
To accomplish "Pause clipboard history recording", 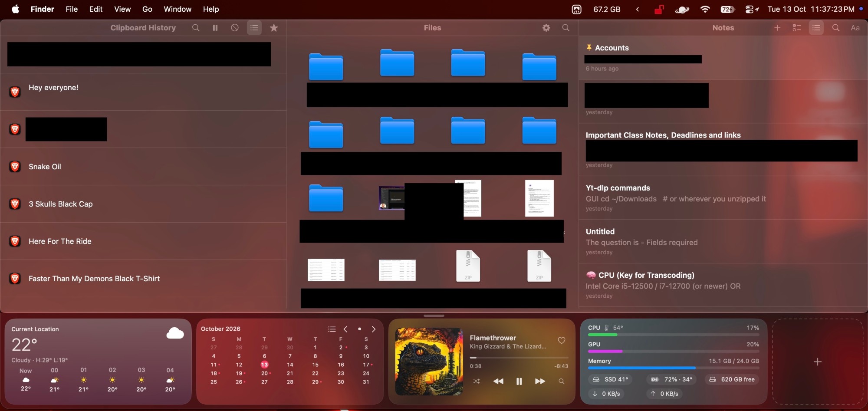I will coord(215,28).
